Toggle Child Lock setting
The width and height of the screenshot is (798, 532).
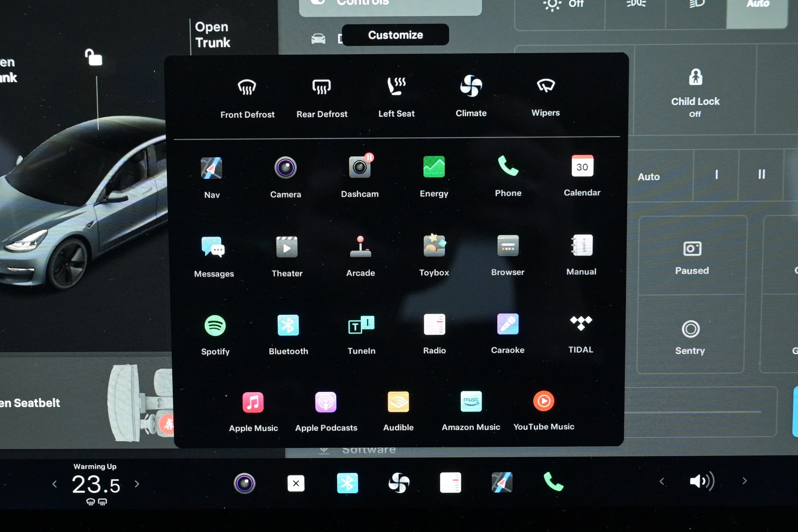695,92
